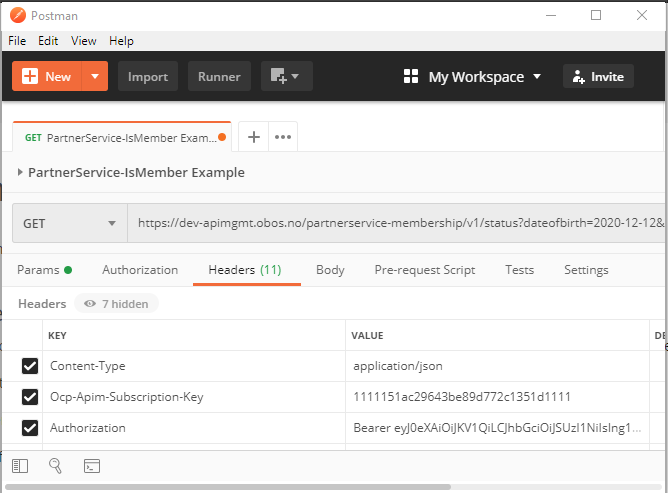The height and width of the screenshot is (493, 668).
Task: Expand the New button dropdown arrow
Action: coord(95,77)
